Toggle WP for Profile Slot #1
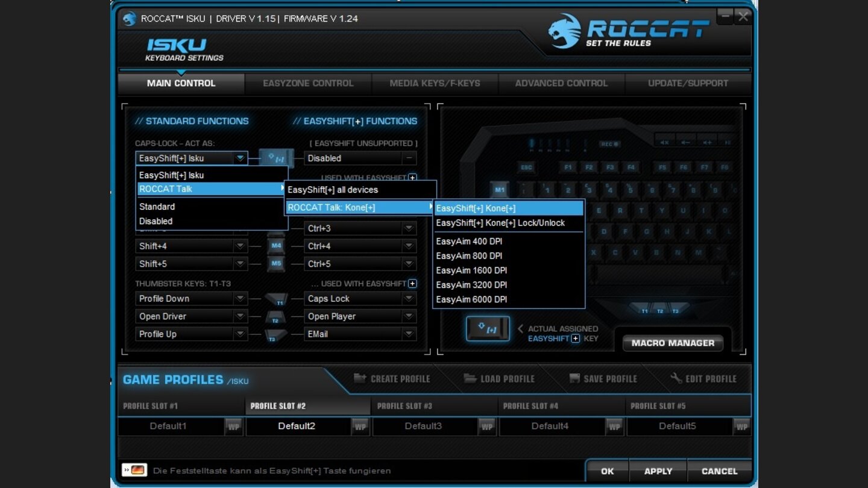 click(x=233, y=427)
